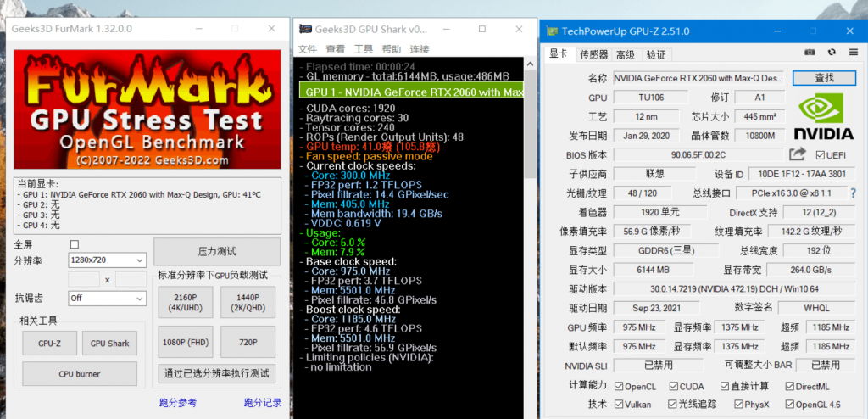Click the bus interface question mark icon

pos(853,193)
